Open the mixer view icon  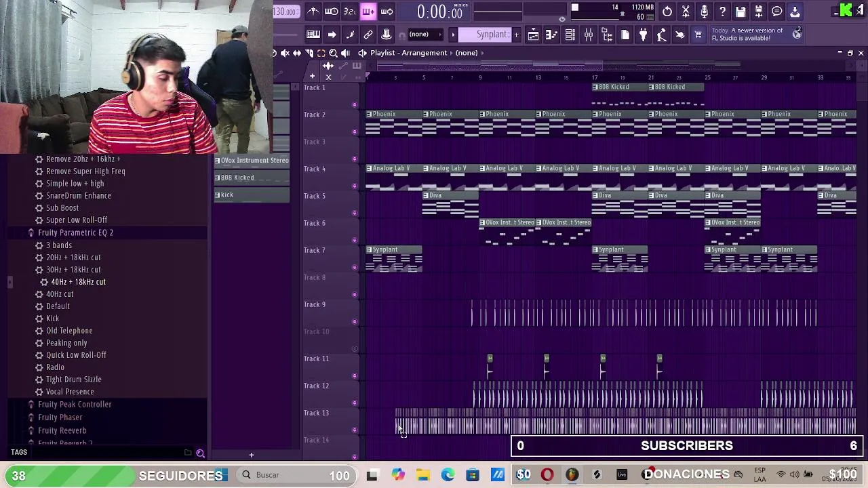tap(589, 35)
